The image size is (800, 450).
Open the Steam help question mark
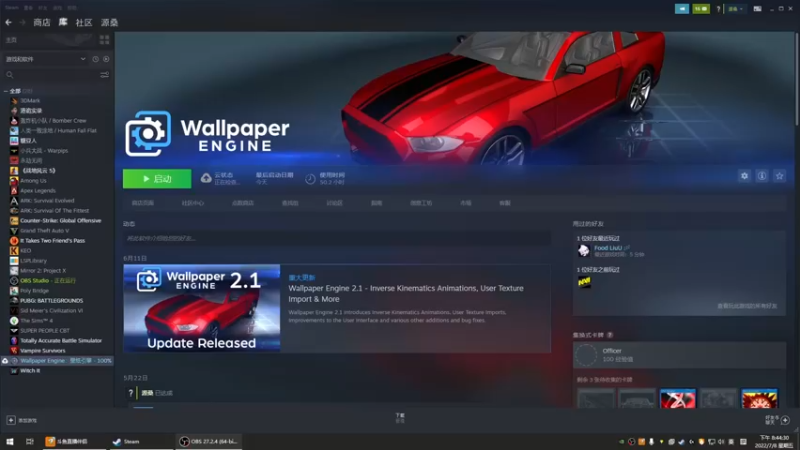pyautogui.click(x=718, y=9)
